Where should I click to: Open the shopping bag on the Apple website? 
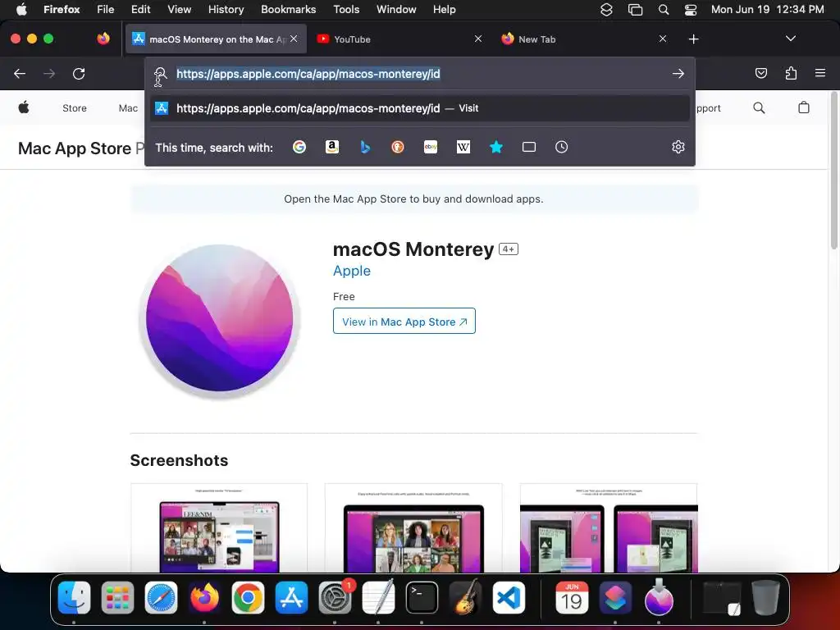click(x=804, y=107)
